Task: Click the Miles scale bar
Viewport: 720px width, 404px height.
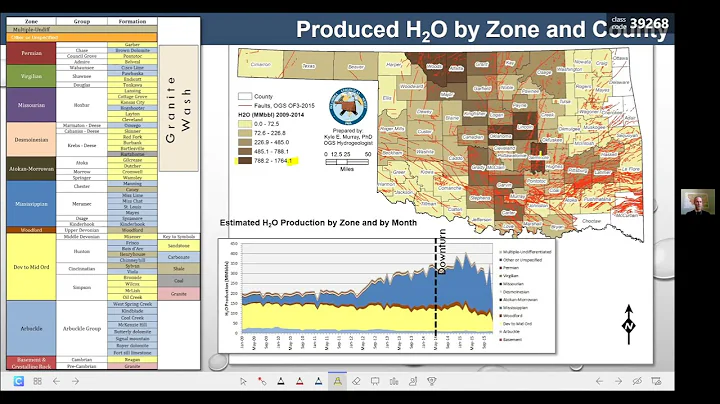Action: click(x=347, y=162)
